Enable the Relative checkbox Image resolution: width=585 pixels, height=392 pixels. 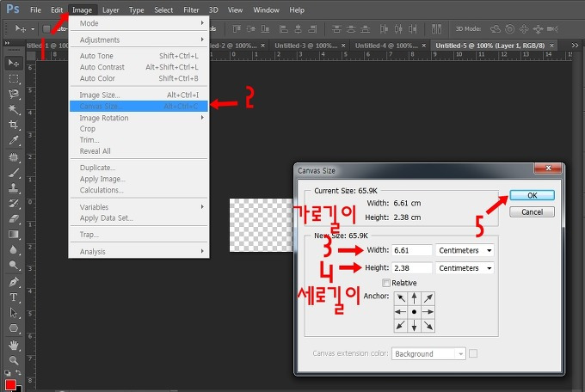tap(386, 283)
